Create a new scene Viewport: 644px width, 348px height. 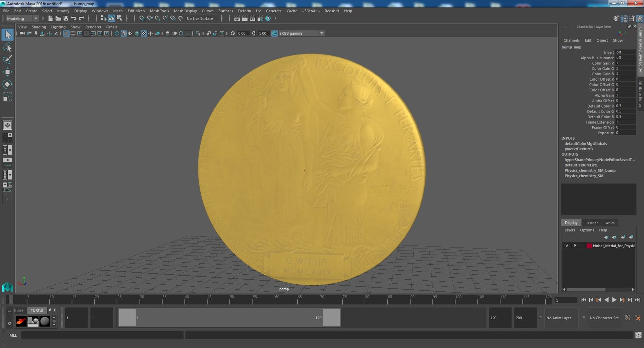pyautogui.click(x=50, y=18)
